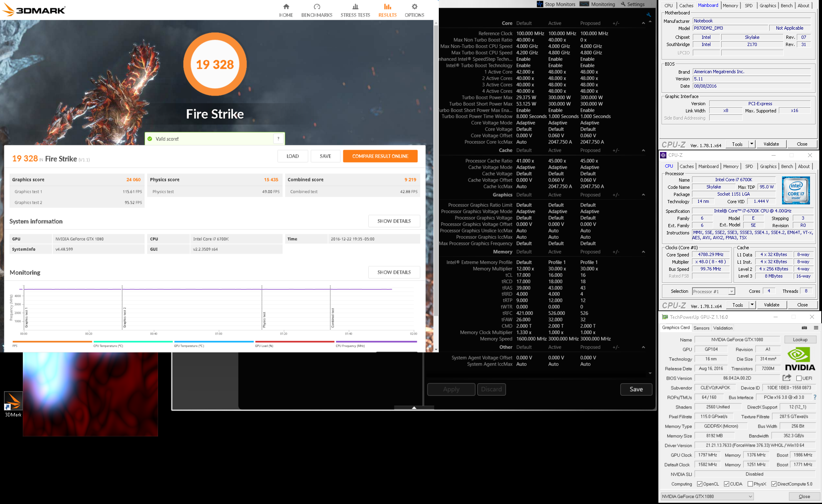Open the 3DMark OPTIONS gear

(414, 10)
